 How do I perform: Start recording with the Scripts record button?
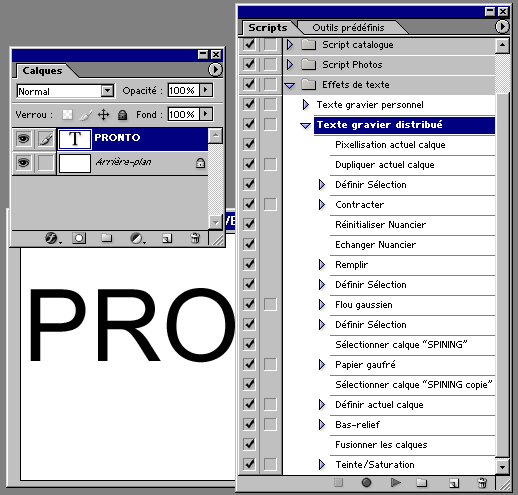tap(366, 483)
